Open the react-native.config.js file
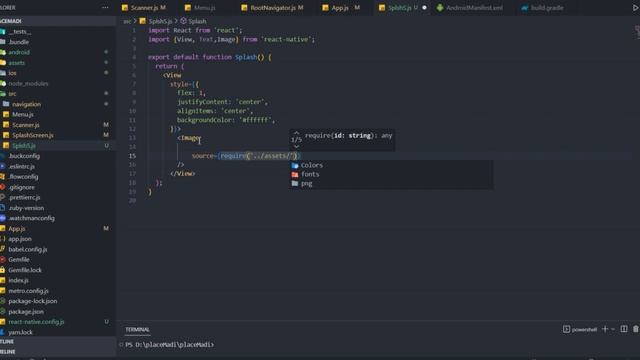This screenshot has height=360, width=640. (36, 322)
